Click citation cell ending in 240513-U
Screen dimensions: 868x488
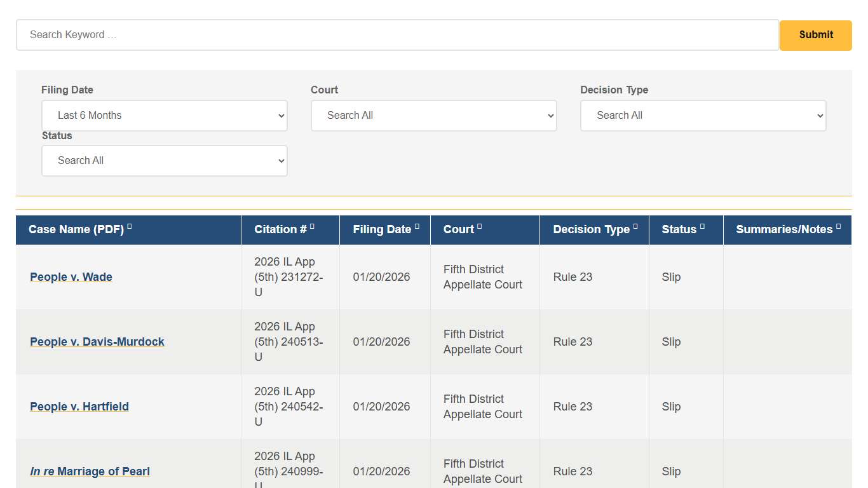tap(288, 342)
